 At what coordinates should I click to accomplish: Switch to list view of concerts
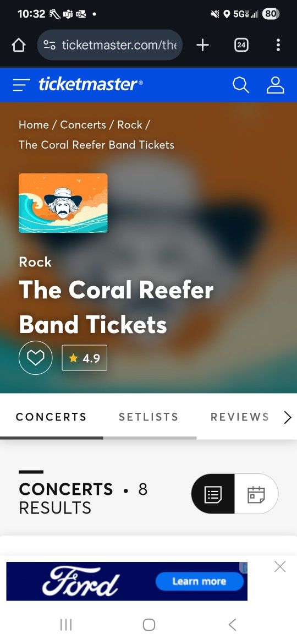[213, 494]
